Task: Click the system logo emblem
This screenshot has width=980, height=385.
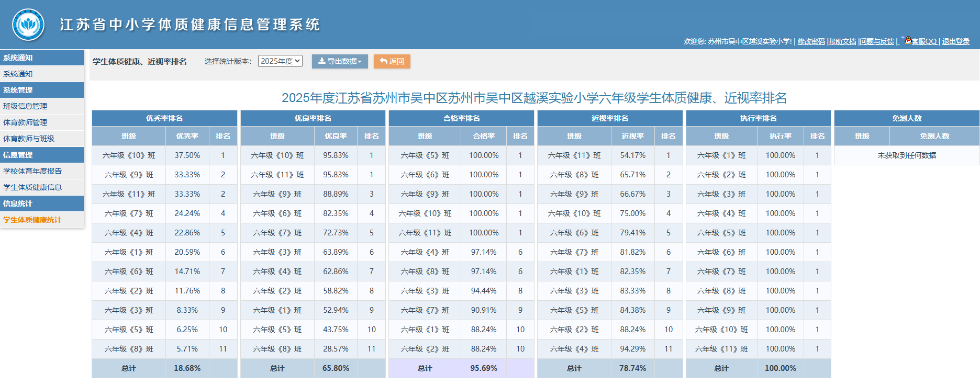Action: 28,25
